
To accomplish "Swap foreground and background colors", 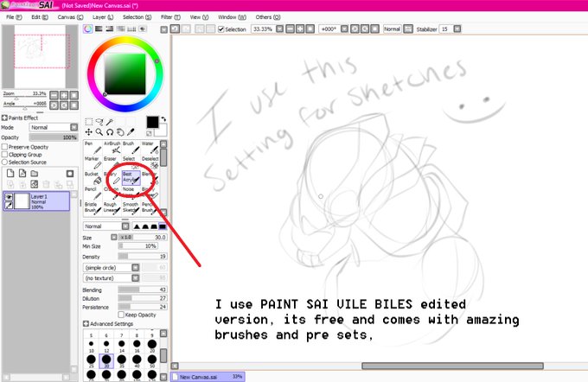I will coord(164,119).
